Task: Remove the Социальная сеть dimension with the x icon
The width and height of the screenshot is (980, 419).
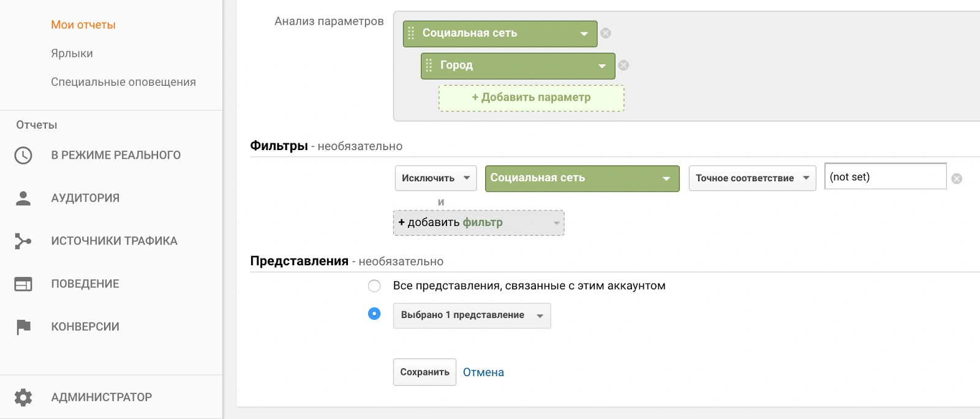Action: click(606, 33)
